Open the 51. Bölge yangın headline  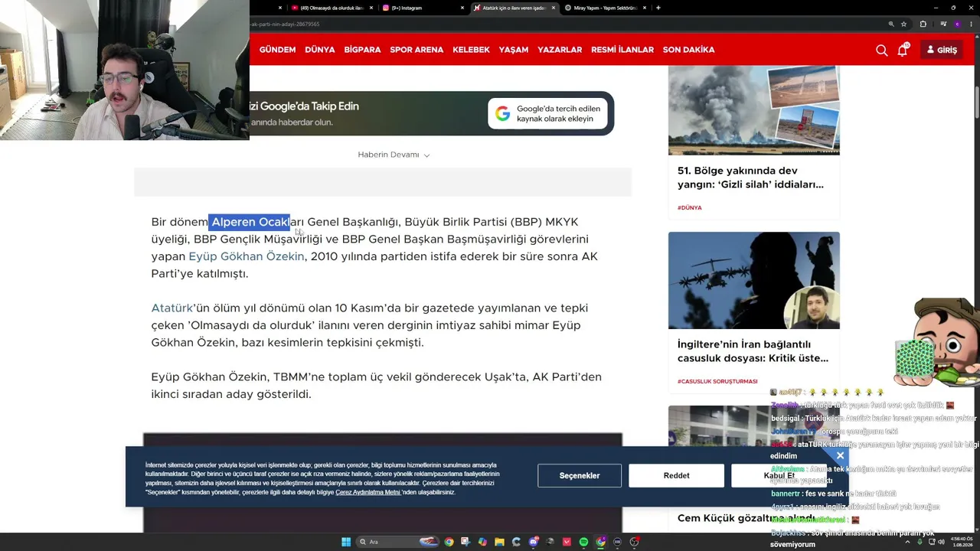click(750, 178)
